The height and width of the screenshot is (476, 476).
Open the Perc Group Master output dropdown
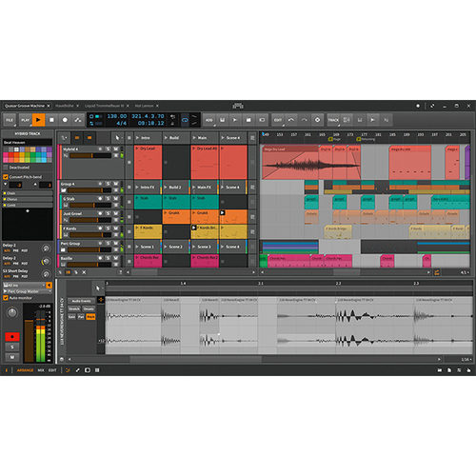(x=28, y=291)
